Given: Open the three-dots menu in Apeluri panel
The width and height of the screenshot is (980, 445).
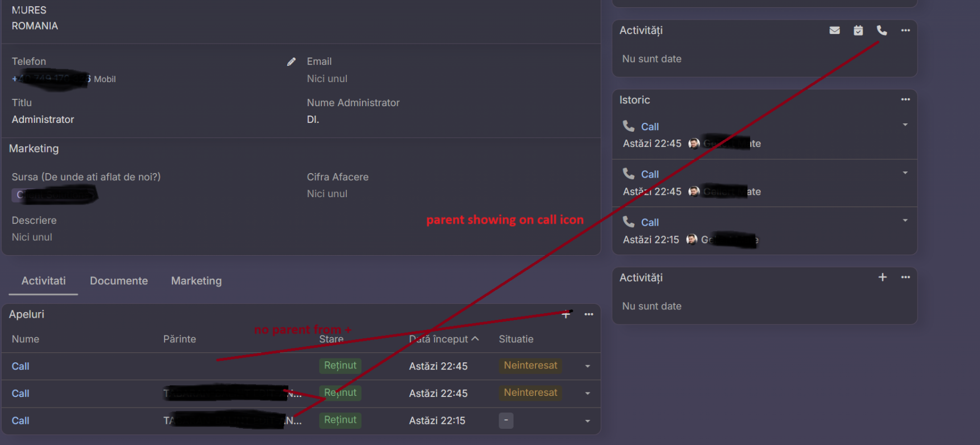Looking at the screenshot, I should [588, 314].
